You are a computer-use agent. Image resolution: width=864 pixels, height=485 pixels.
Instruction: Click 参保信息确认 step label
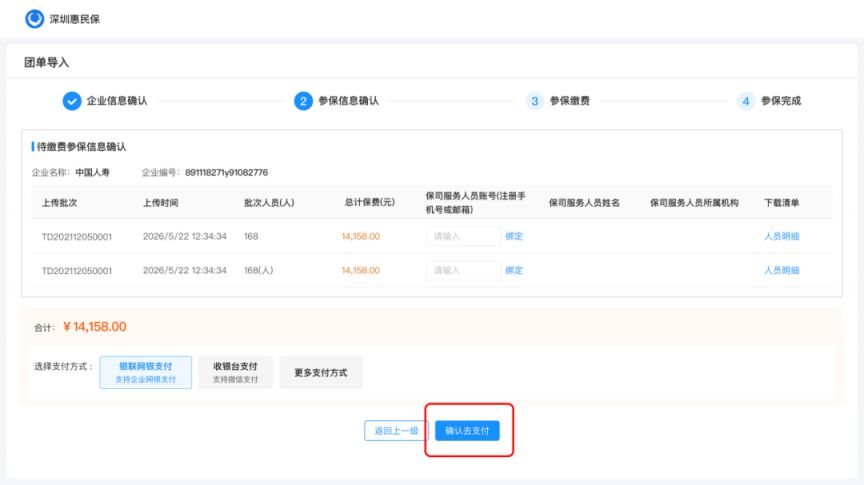tap(348, 101)
